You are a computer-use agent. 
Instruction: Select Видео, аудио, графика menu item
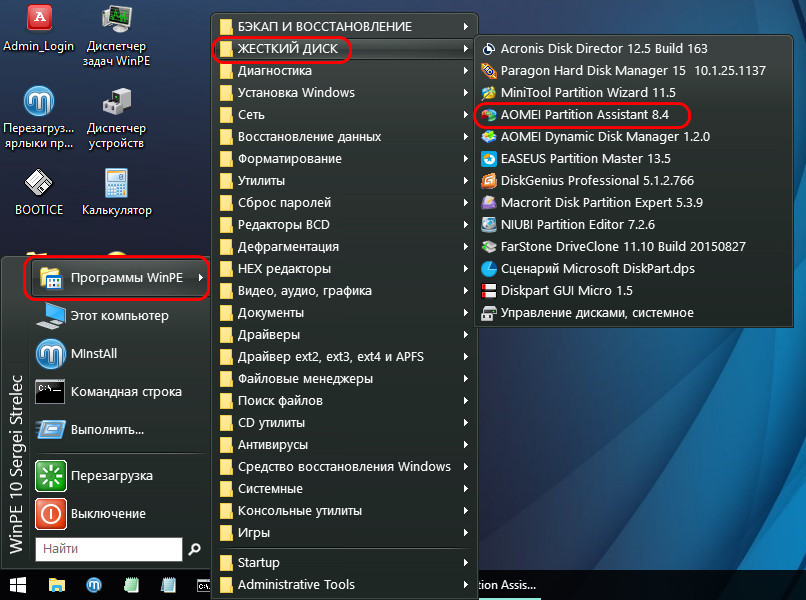click(x=344, y=291)
